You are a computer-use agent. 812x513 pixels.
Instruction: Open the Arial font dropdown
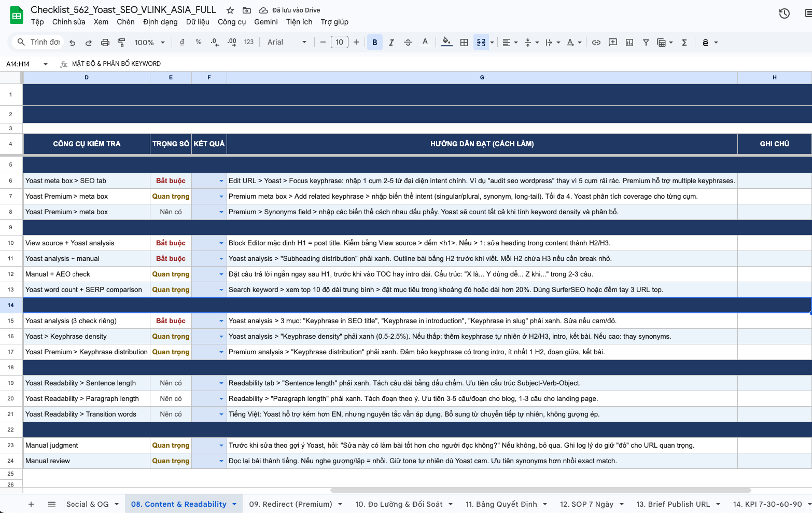287,42
